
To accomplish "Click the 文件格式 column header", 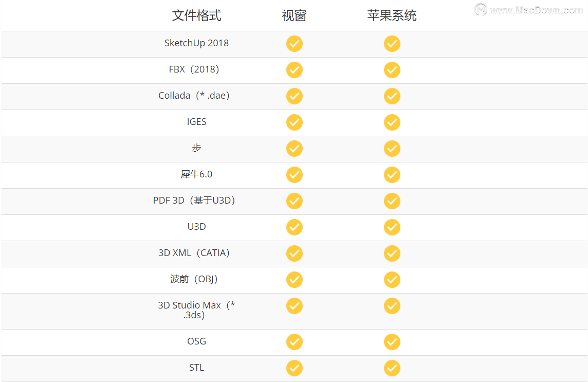I will click(196, 15).
